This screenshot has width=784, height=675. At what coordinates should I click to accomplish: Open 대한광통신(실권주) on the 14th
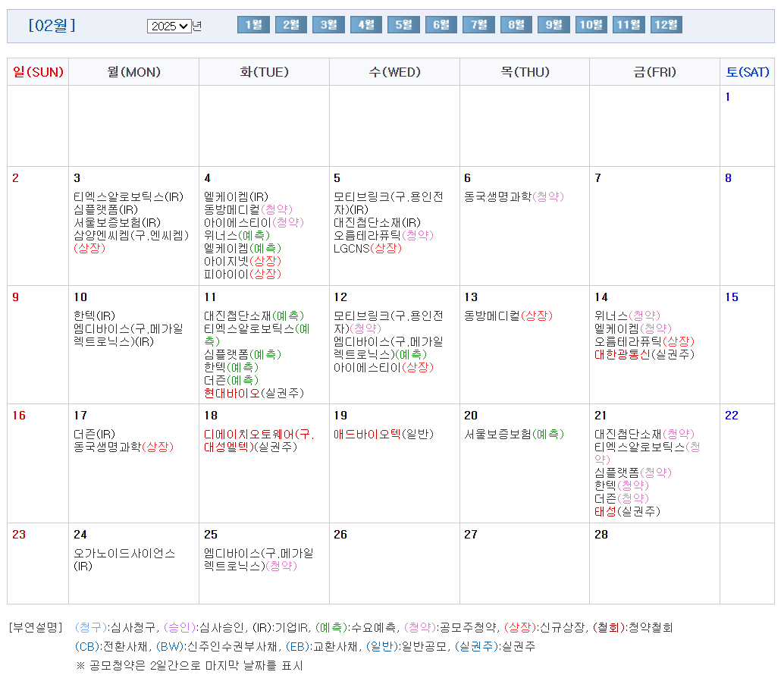tap(644, 354)
